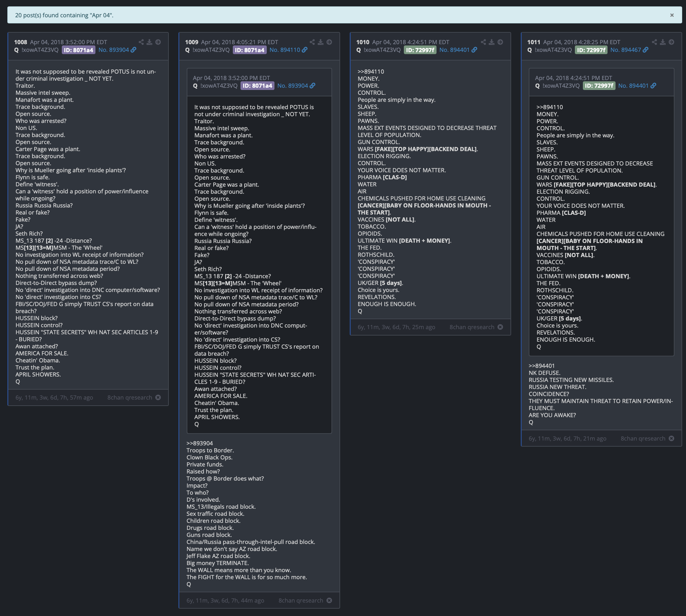
Task: Click "Troops to Border." line in post 1009
Action: (x=210, y=450)
